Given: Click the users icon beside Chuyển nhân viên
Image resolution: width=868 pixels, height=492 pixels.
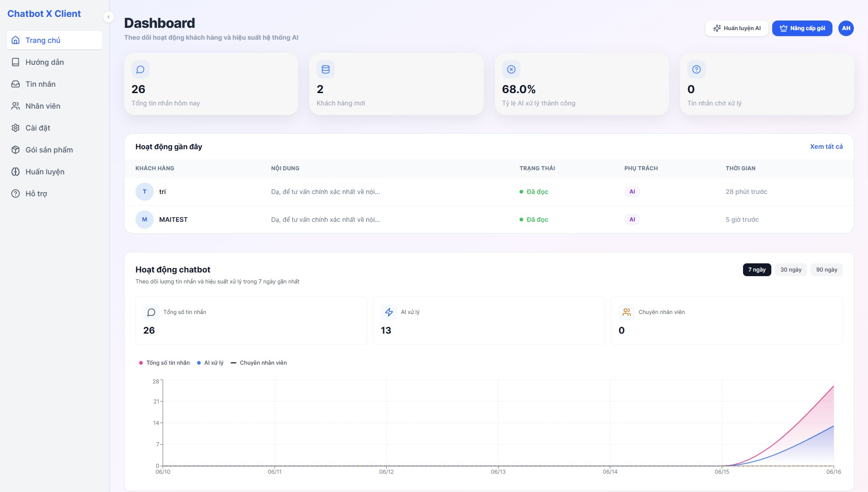Looking at the screenshot, I should [x=627, y=312].
